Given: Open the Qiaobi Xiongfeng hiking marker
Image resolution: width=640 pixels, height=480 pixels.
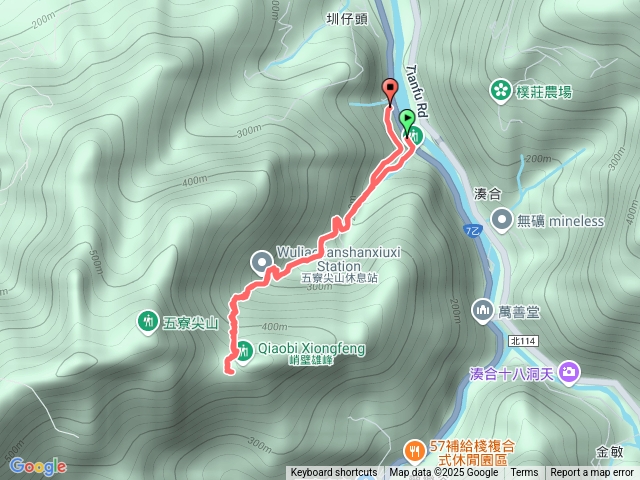Looking at the screenshot, I should (244, 351).
